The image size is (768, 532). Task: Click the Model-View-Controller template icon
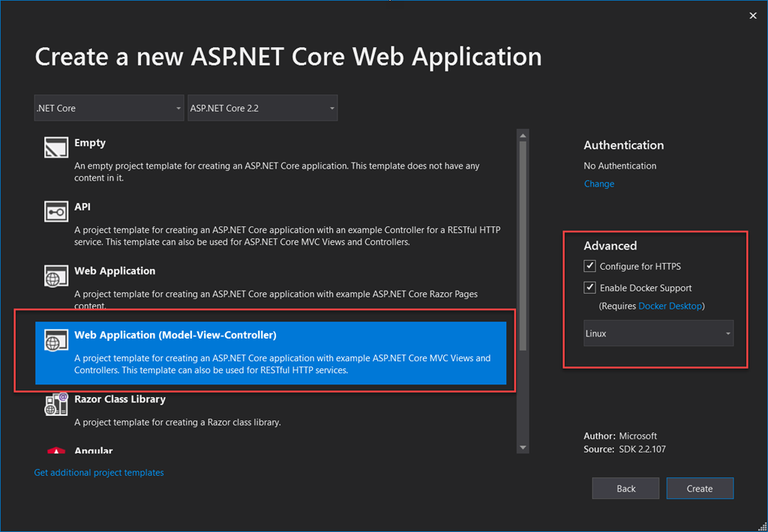(x=56, y=340)
